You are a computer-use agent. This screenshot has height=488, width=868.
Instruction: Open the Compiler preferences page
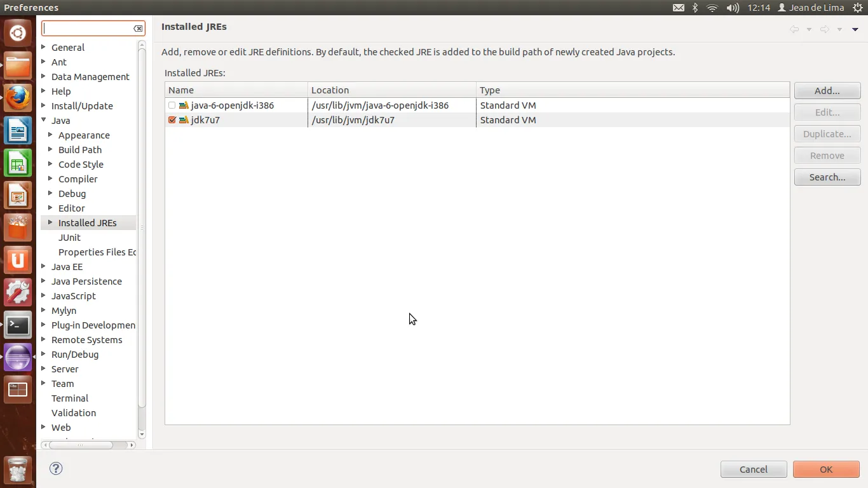coord(78,179)
